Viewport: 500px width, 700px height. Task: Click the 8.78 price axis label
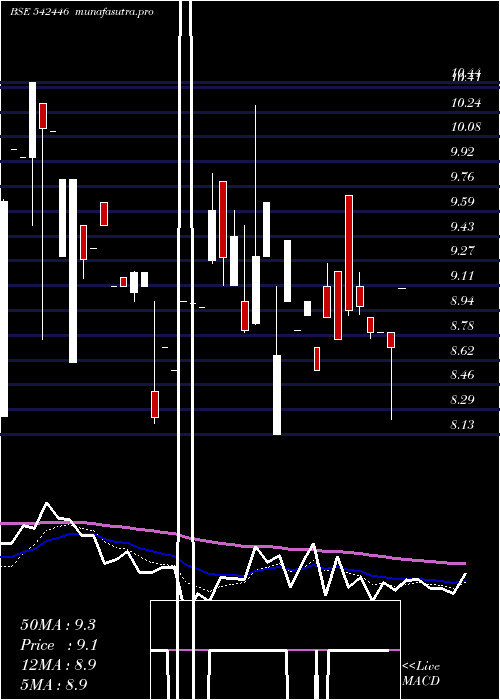tap(462, 326)
